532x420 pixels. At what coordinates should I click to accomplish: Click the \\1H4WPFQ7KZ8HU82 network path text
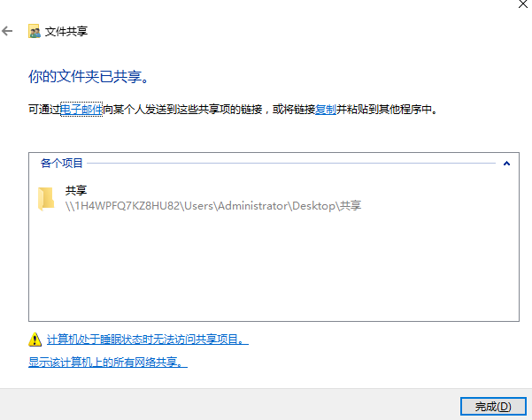[x=213, y=206]
